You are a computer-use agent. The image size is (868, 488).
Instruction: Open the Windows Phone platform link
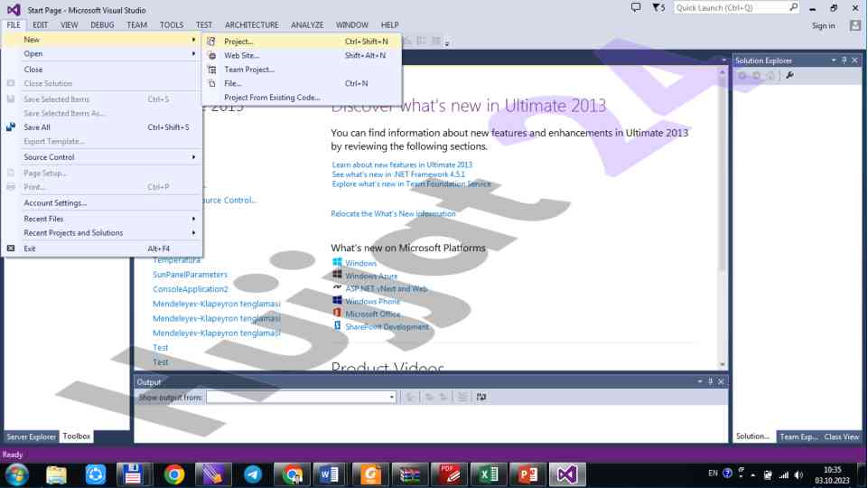(x=372, y=301)
